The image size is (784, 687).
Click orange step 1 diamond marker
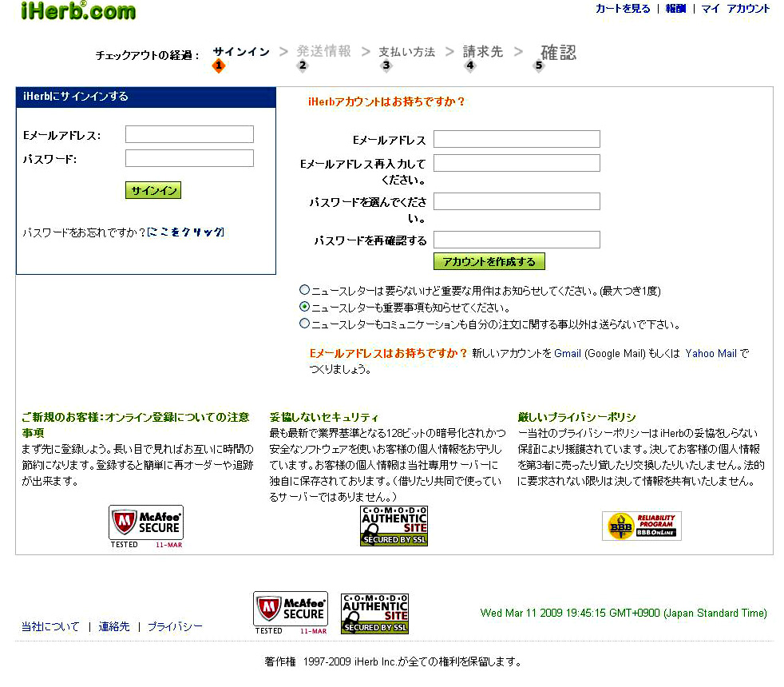pos(219,66)
